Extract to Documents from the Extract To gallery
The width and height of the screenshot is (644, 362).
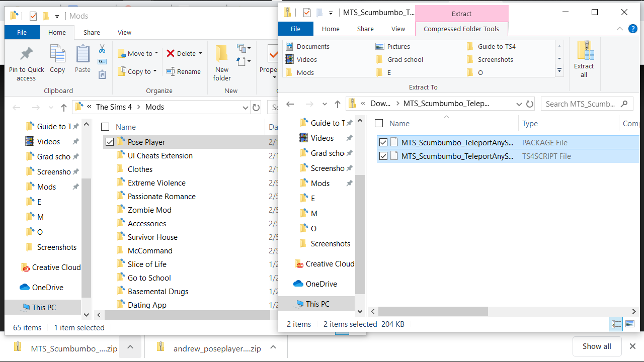click(307, 46)
